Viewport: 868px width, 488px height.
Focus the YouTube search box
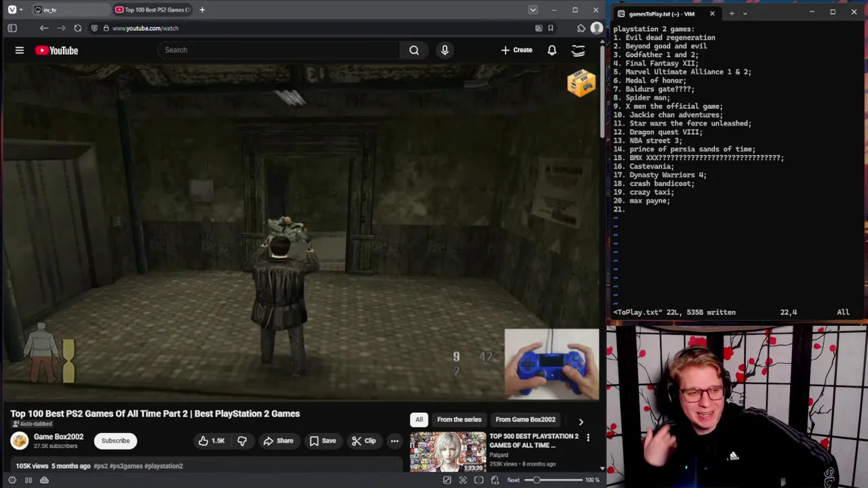coord(278,49)
